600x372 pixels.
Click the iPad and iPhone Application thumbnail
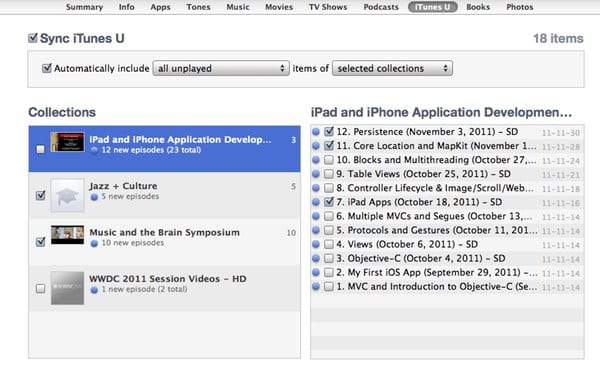pos(67,142)
